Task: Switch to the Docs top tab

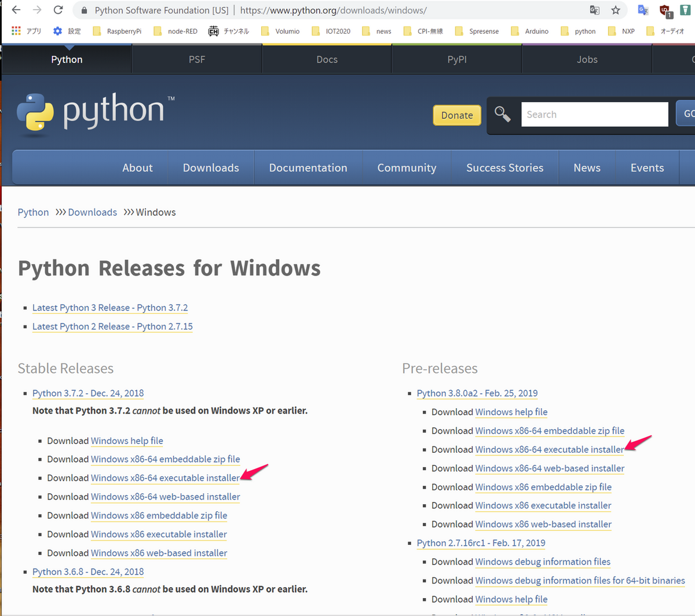Action: tap(327, 60)
